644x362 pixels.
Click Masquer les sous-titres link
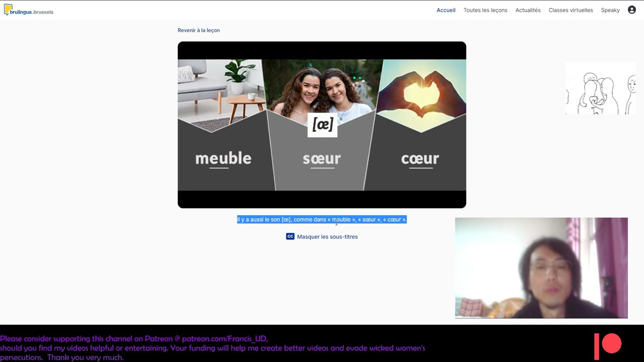point(327,237)
